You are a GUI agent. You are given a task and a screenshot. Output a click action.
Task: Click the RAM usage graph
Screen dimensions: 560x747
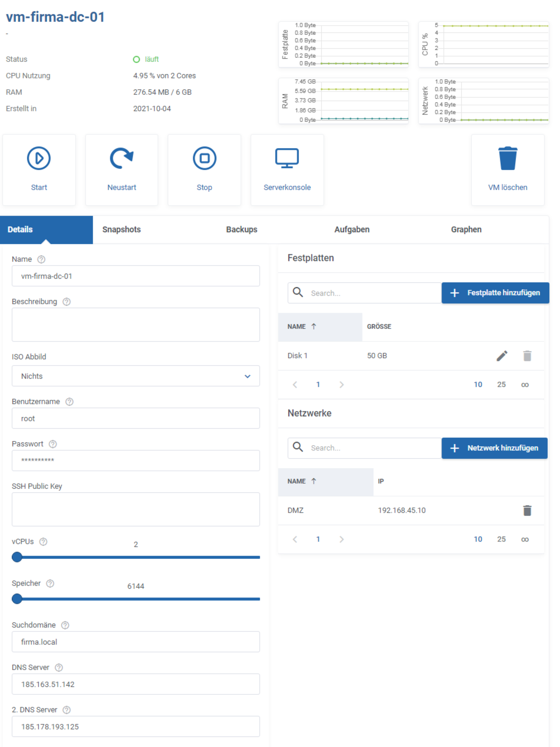coord(343,101)
